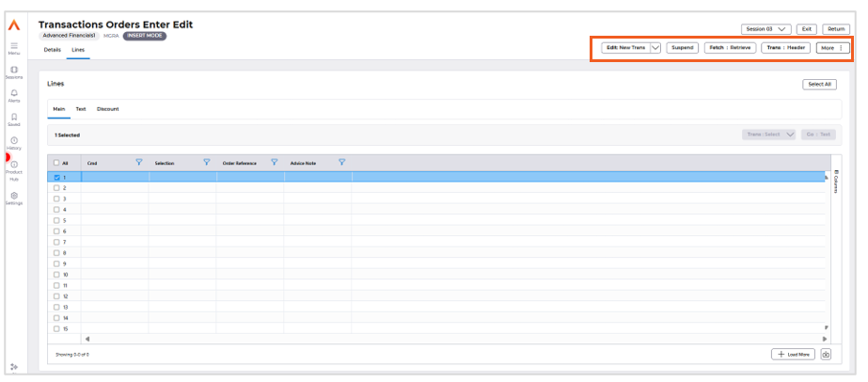Check the row 12 checkbox
The height and width of the screenshot is (382, 868).
[56, 296]
